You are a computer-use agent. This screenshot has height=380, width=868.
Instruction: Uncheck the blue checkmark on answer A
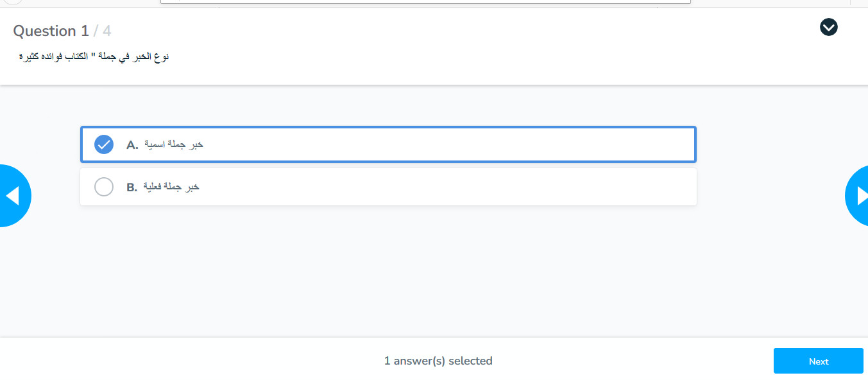click(x=104, y=144)
